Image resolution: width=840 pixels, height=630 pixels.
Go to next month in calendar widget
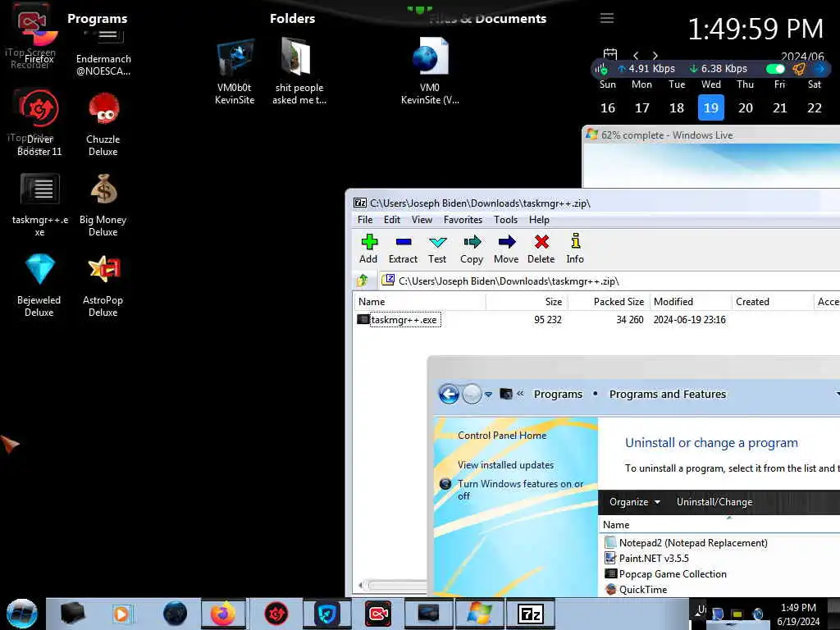coord(655,55)
